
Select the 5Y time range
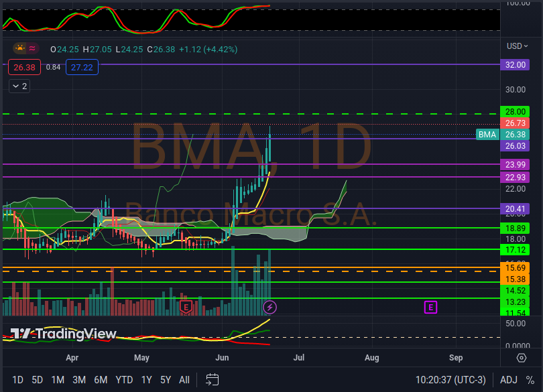click(x=166, y=380)
